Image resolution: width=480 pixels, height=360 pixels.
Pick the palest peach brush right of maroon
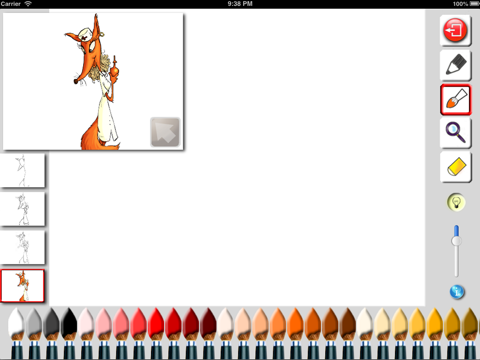click(225, 332)
